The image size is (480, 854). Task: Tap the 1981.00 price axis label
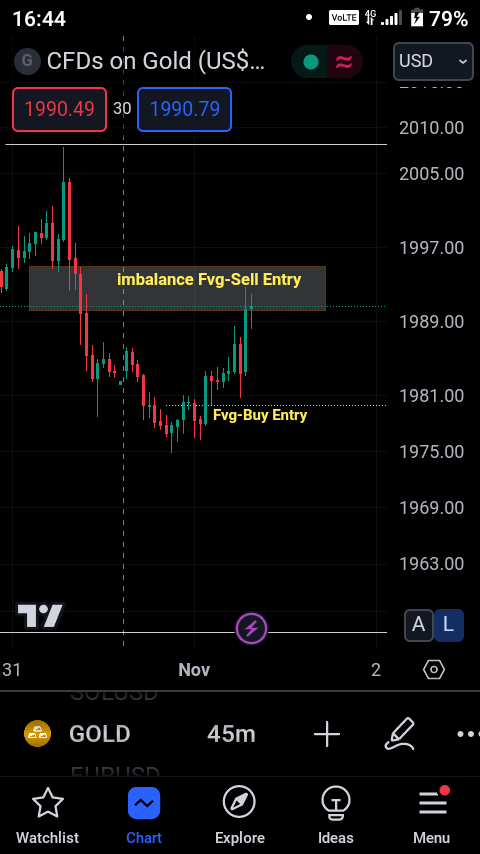(432, 395)
